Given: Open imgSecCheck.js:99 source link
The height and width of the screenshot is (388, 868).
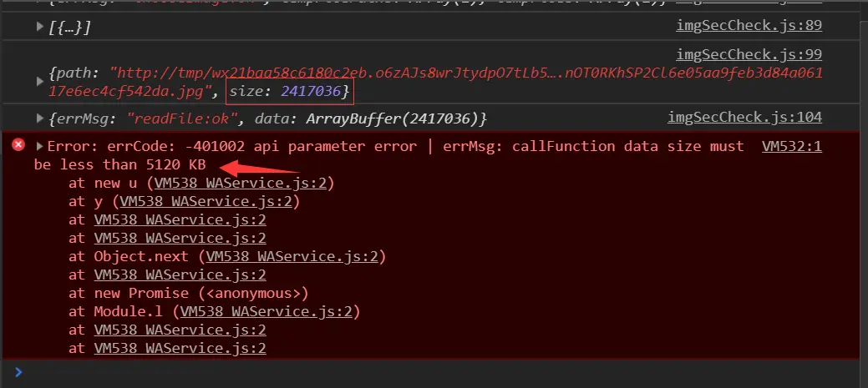Looking at the screenshot, I should [749, 54].
